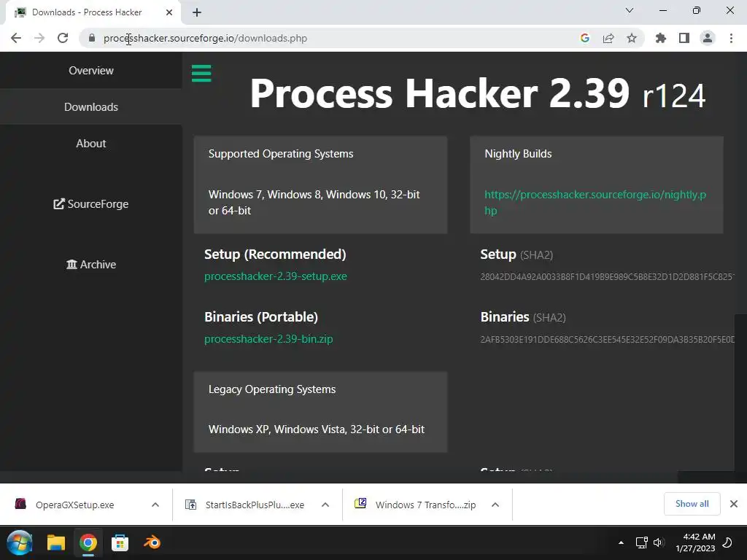Launch Blender from taskbar
The height and width of the screenshot is (560, 747).
(152, 542)
